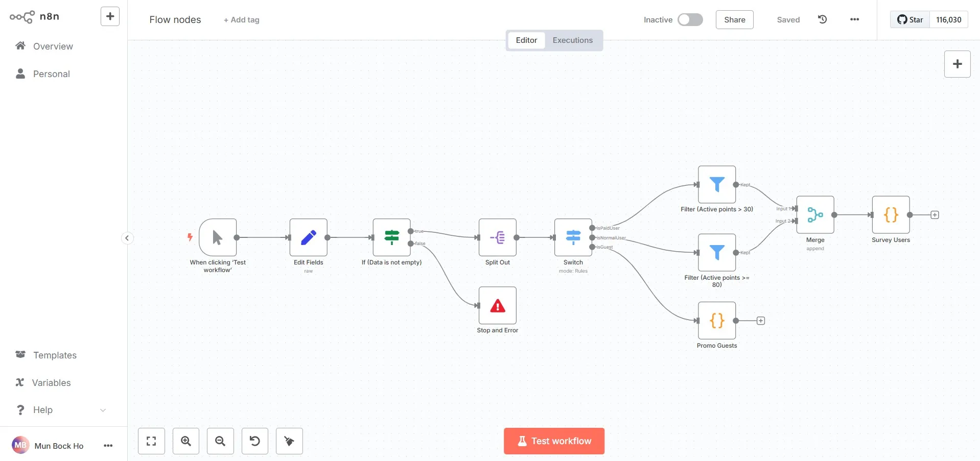Click the isPaidUser output of Switch
The height and width of the screenshot is (461, 980).
592,228
